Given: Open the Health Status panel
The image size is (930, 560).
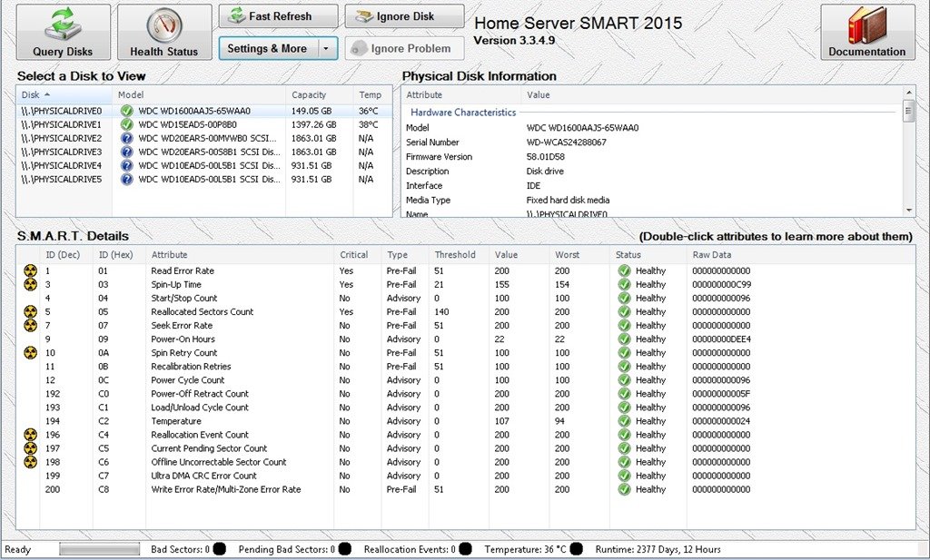Looking at the screenshot, I should coord(164,32).
